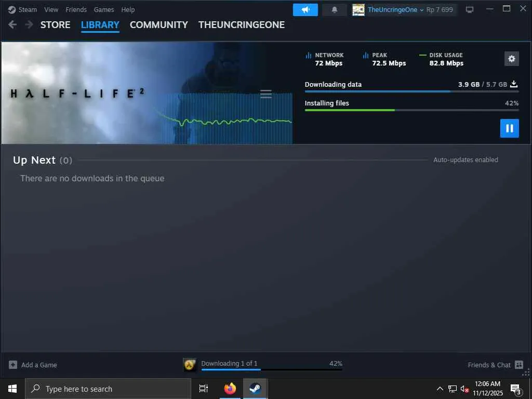The height and width of the screenshot is (399, 532).
Task: Pause the Half-Life 2 download
Action: [510, 128]
